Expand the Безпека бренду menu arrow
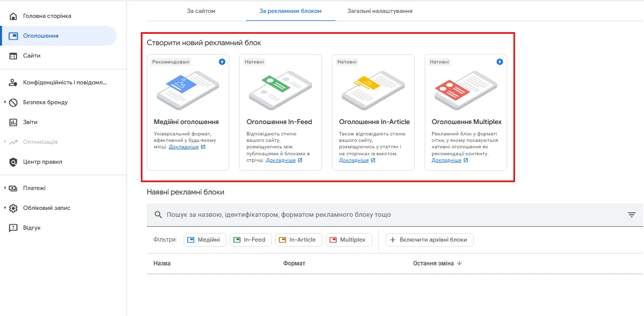Image resolution: width=644 pixels, height=316 pixels. click(5, 103)
